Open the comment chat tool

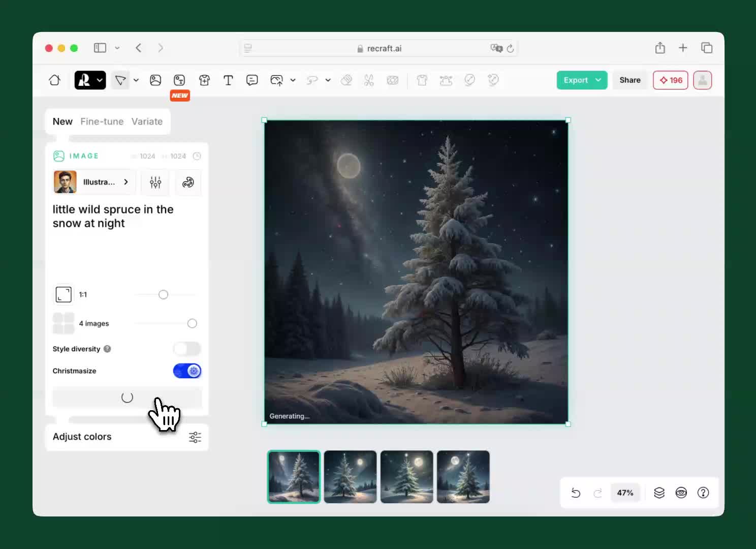[x=252, y=80]
